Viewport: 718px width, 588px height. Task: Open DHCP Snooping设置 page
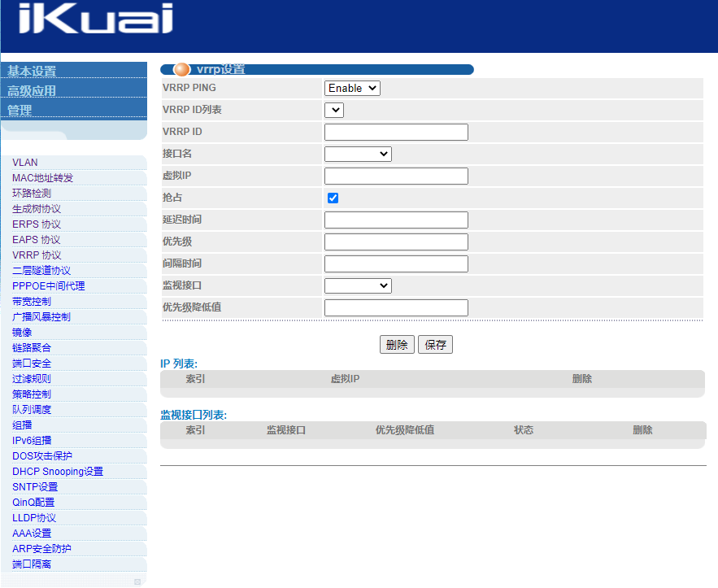(x=58, y=472)
